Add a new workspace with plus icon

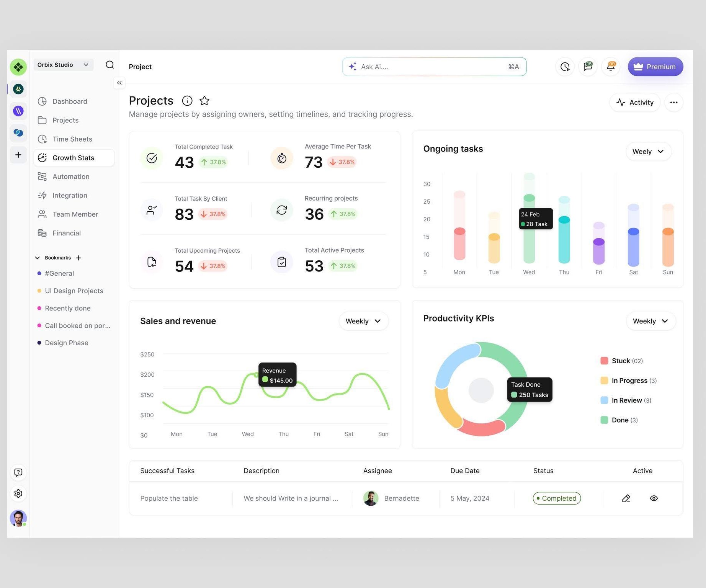coord(18,155)
